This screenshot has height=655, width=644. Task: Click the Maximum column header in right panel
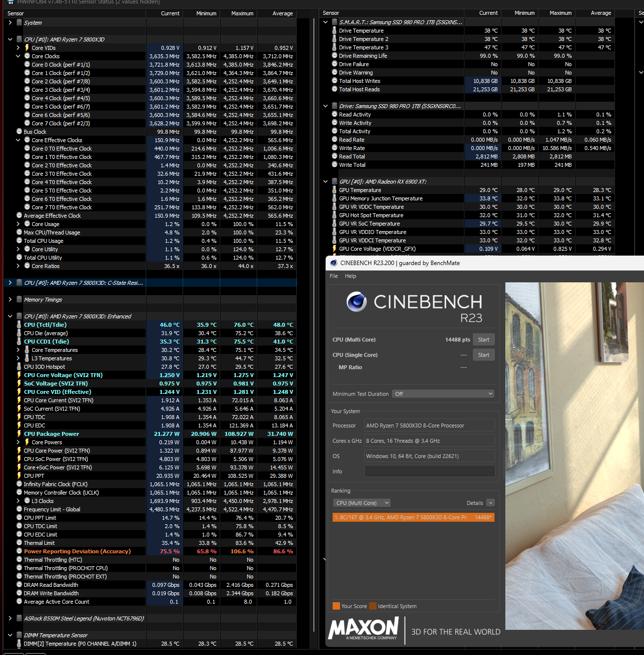point(561,13)
